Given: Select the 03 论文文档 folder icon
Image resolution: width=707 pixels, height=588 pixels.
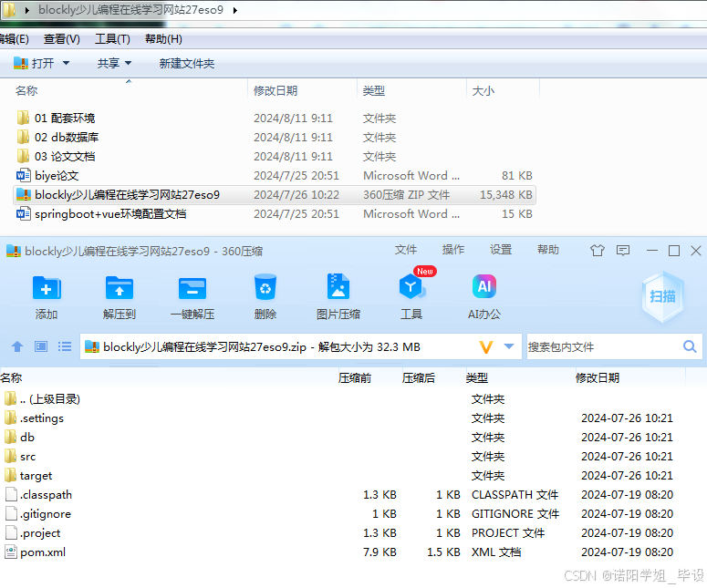Looking at the screenshot, I should (23, 157).
